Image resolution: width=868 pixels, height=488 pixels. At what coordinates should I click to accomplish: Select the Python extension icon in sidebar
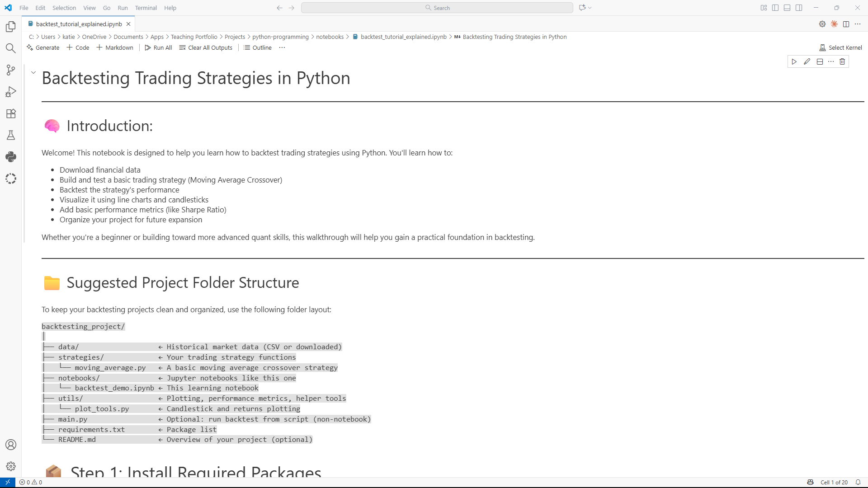(10, 157)
